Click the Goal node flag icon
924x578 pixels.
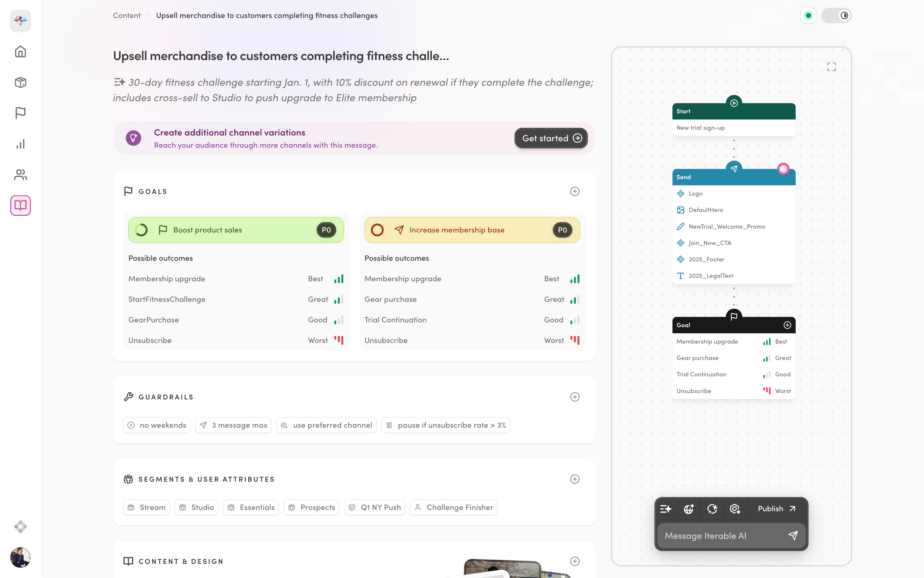734,317
